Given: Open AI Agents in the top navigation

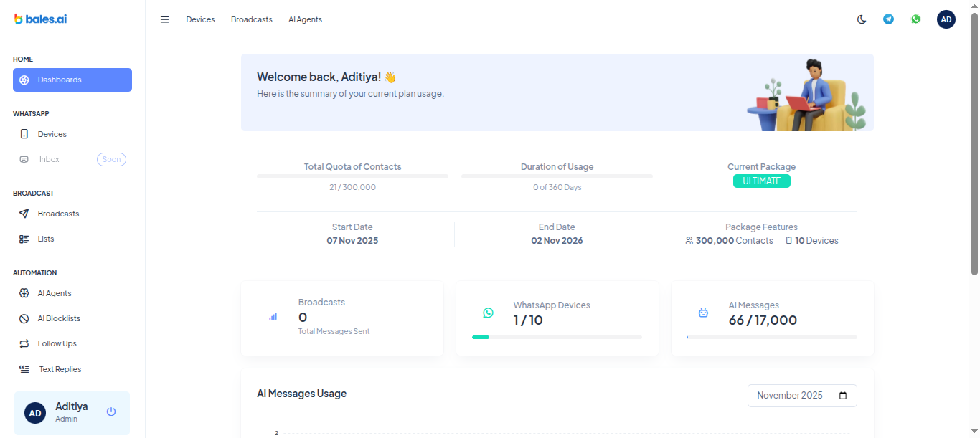Looking at the screenshot, I should coord(305,19).
